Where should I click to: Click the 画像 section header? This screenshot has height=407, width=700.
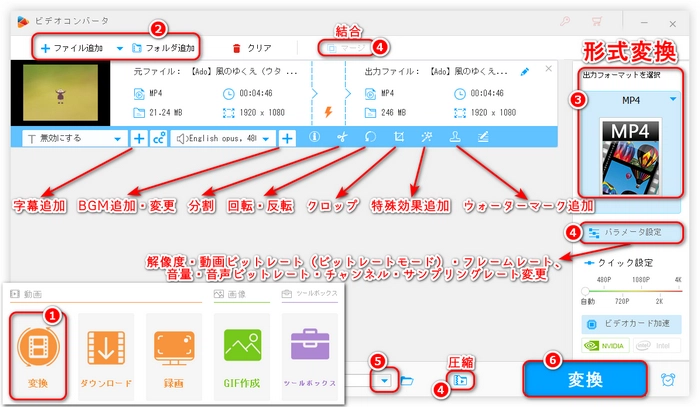(x=230, y=294)
